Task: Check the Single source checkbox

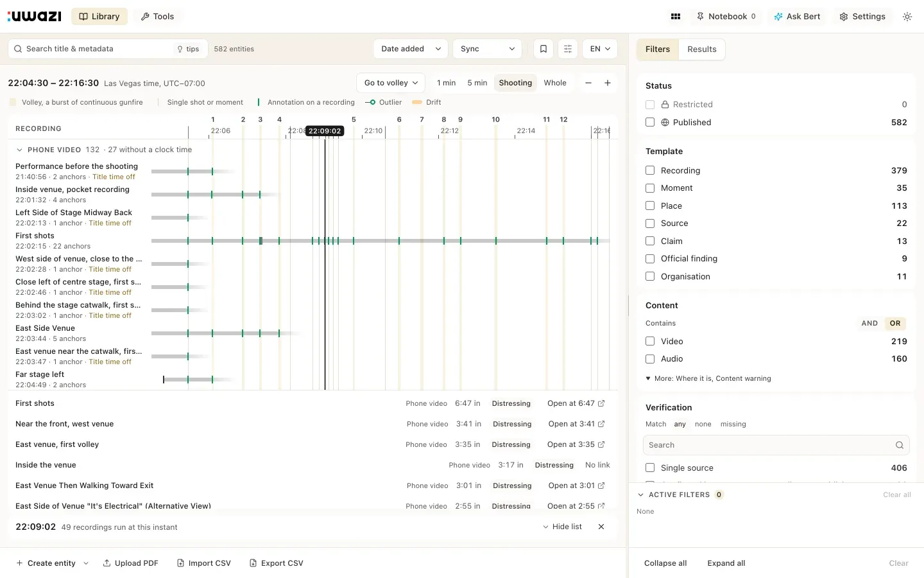Action: click(x=650, y=468)
